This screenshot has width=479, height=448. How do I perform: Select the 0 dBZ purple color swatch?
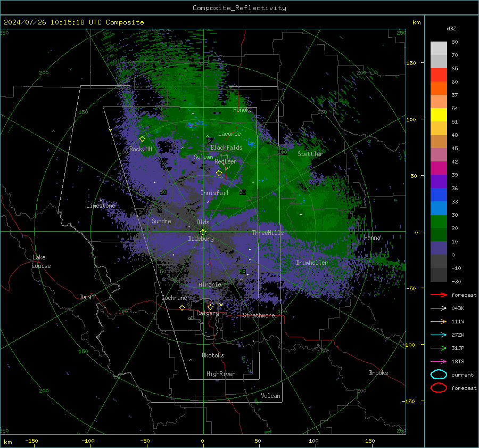[x=439, y=248]
